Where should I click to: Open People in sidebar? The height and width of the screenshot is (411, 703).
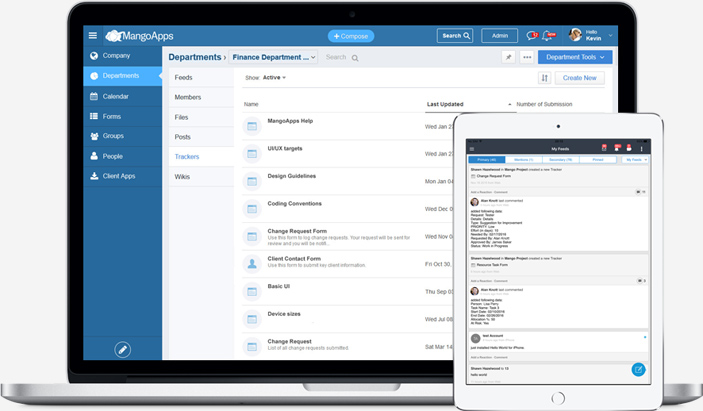(122, 156)
